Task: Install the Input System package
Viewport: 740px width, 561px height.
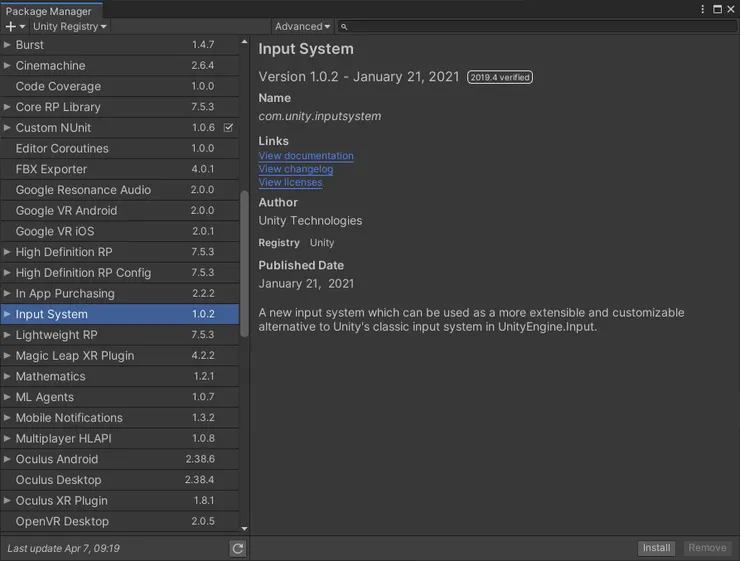Action: click(656, 548)
